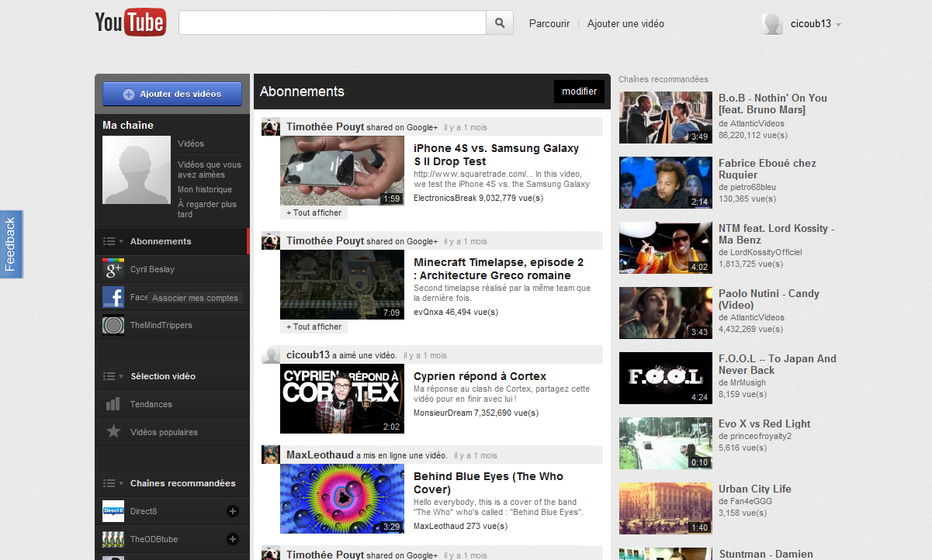This screenshot has height=560, width=932.
Task: Open LordKossityOfficiel channel link
Action: tap(766, 252)
